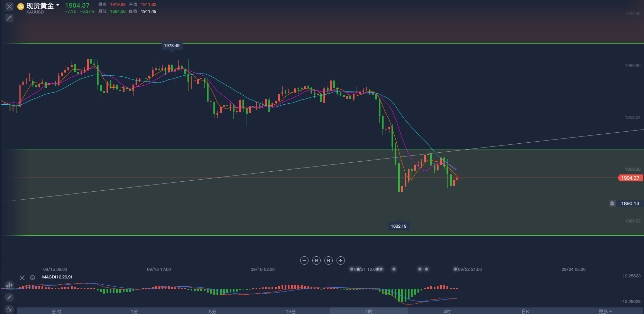
Task: Switch to 1分 timeframe
Action: (135, 311)
